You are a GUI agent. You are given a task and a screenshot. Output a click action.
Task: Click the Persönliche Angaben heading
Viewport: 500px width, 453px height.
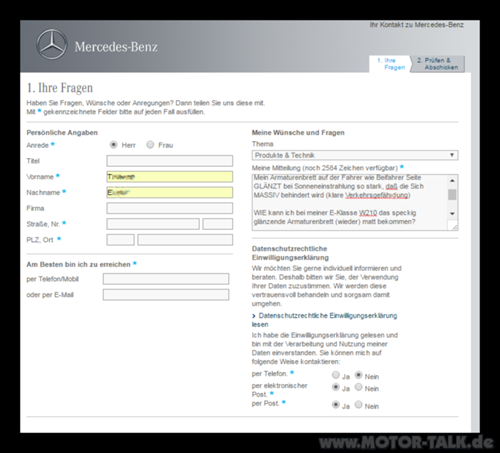pyautogui.click(x=62, y=133)
